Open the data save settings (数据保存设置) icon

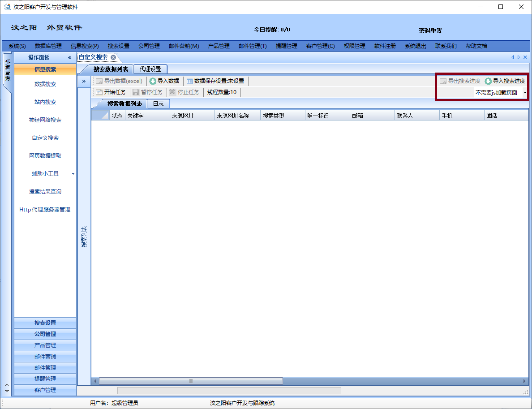point(189,81)
